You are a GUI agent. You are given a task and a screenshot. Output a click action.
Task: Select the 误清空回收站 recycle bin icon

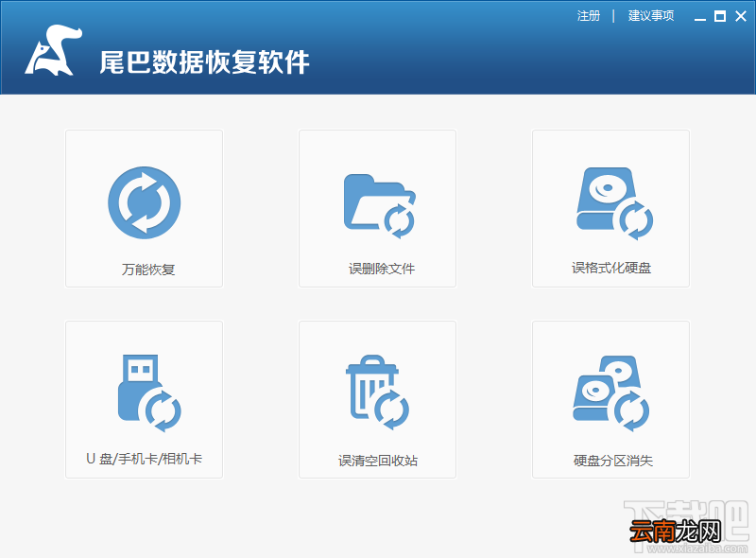(x=377, y=392)
